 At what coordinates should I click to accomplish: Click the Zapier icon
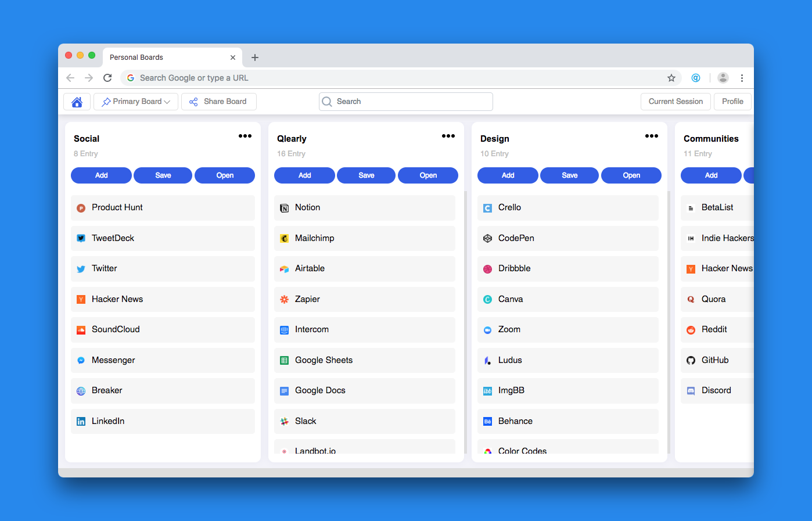(285, 299)
